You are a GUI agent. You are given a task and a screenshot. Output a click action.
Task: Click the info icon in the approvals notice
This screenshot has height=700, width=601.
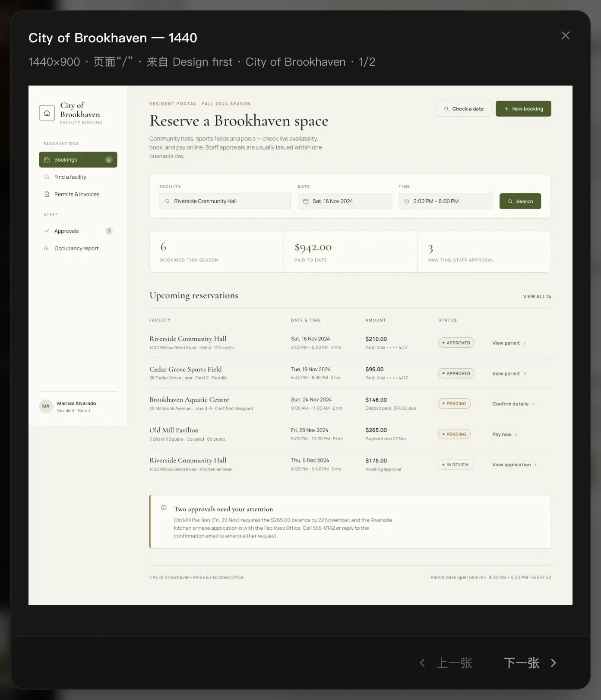point(164,508)
